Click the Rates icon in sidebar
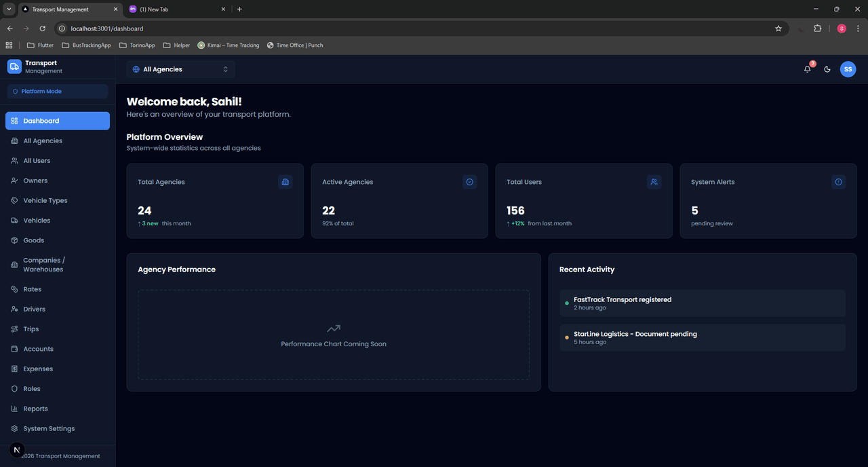This screenshot has height=467, width=868. coord(15,289)
